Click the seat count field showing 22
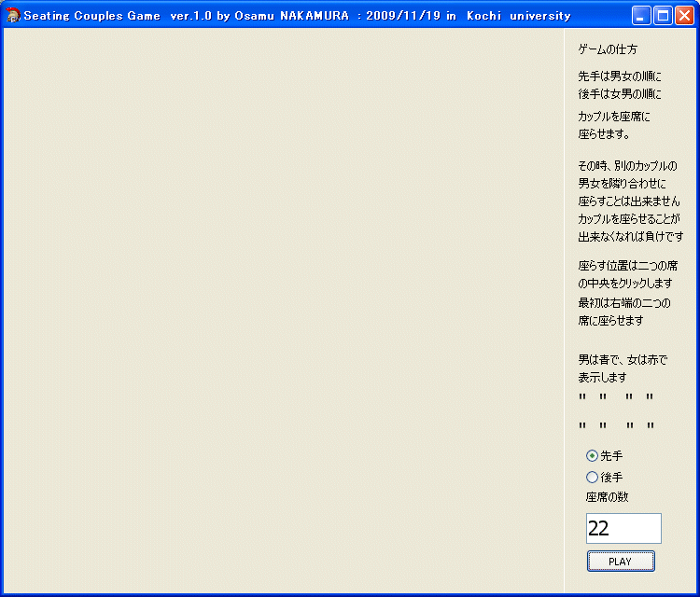700x597 pixels. (x=623, y=528)
